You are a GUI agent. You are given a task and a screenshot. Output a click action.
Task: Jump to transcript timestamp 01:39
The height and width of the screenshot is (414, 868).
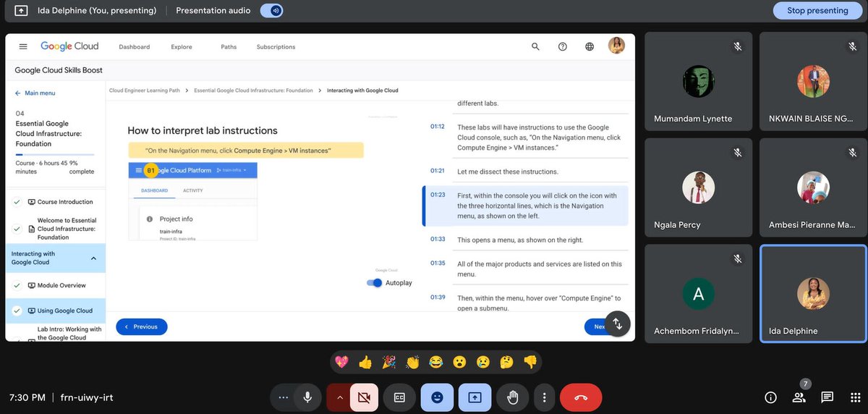coord(437,297)
